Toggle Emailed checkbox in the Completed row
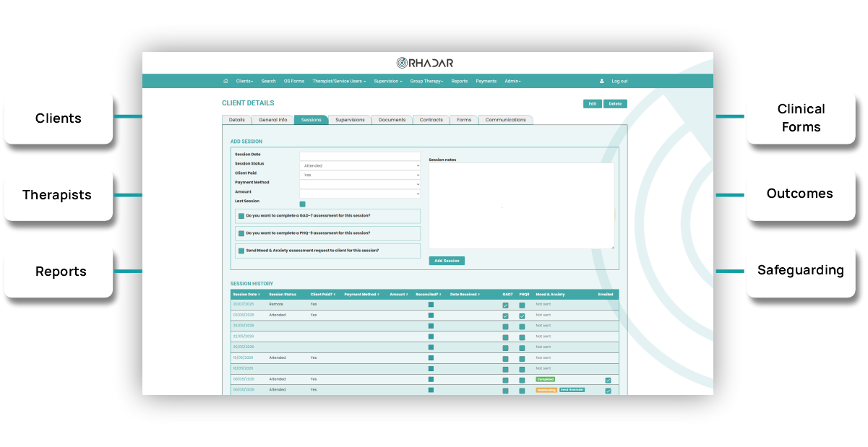 tap(608, 380)
